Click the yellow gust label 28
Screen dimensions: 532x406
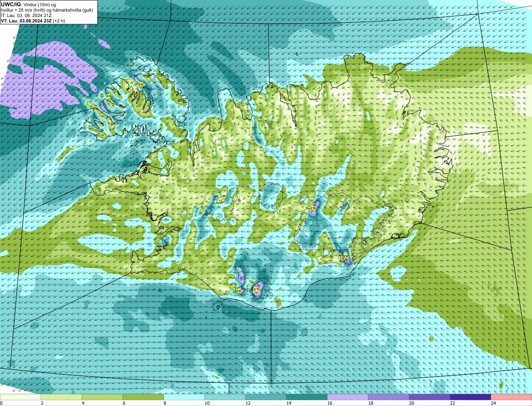346,256
